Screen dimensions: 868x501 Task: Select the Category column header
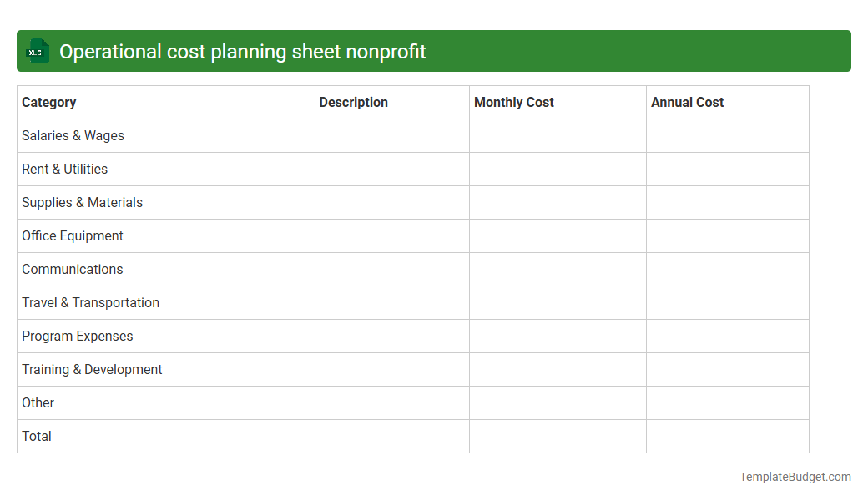coord(49,102)
